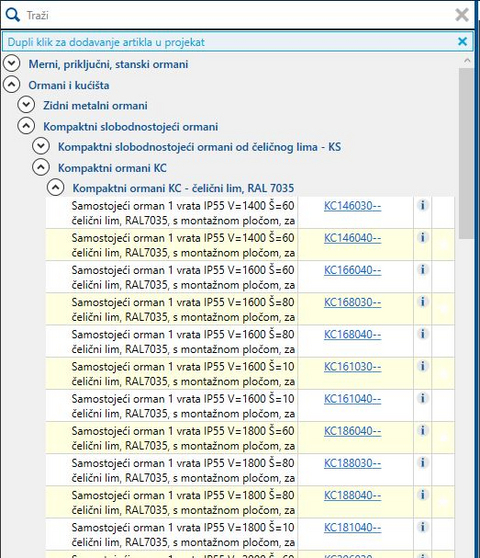Click the scrollbar up arrow
Screen dimensions: 480x558
pos(467,60)
